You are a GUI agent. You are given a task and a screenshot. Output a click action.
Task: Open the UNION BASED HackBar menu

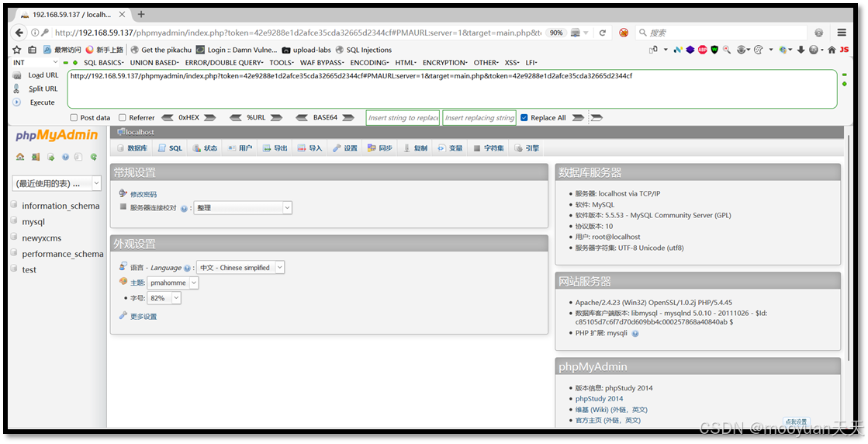(154, 63)
